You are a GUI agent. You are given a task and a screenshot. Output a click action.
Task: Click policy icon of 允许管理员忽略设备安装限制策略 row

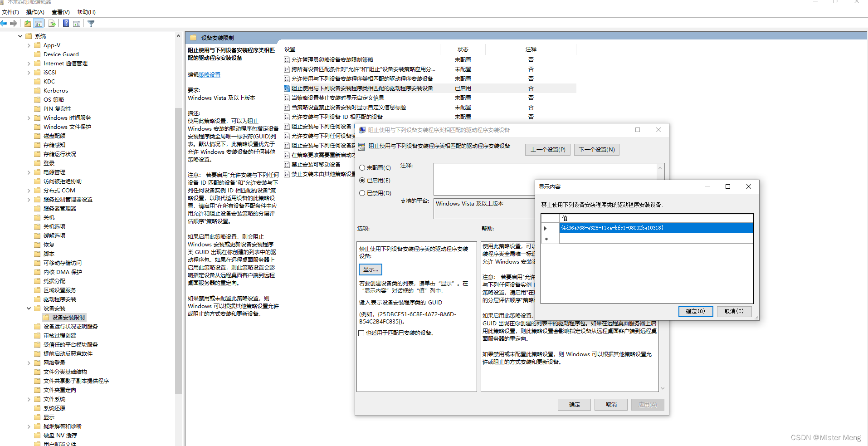coord(287,60)
